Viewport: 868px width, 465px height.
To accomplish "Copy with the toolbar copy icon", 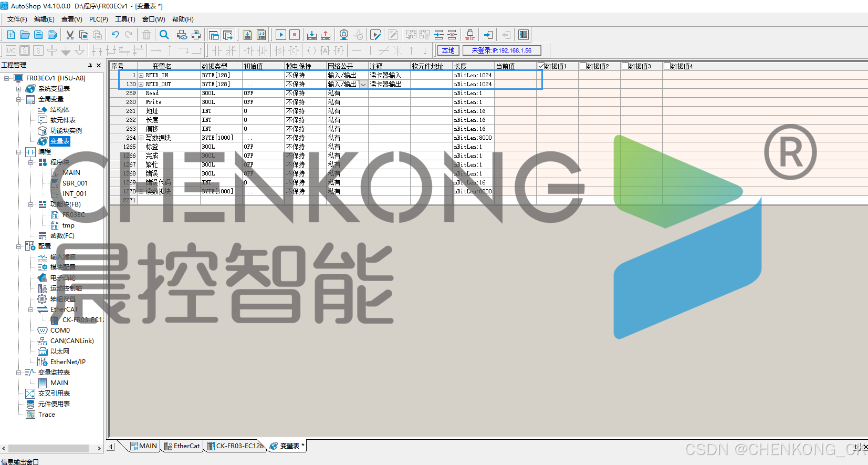I will pos(83,35).
